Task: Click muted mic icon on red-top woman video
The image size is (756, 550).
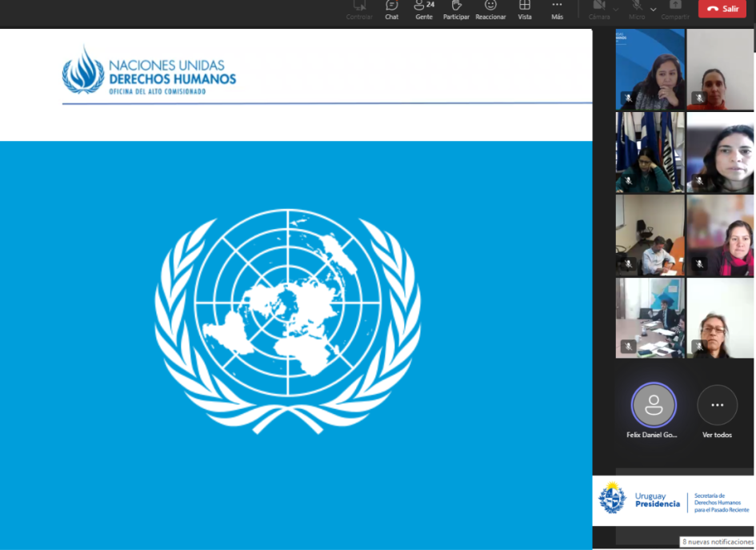Action: click(x=699, y=98)
